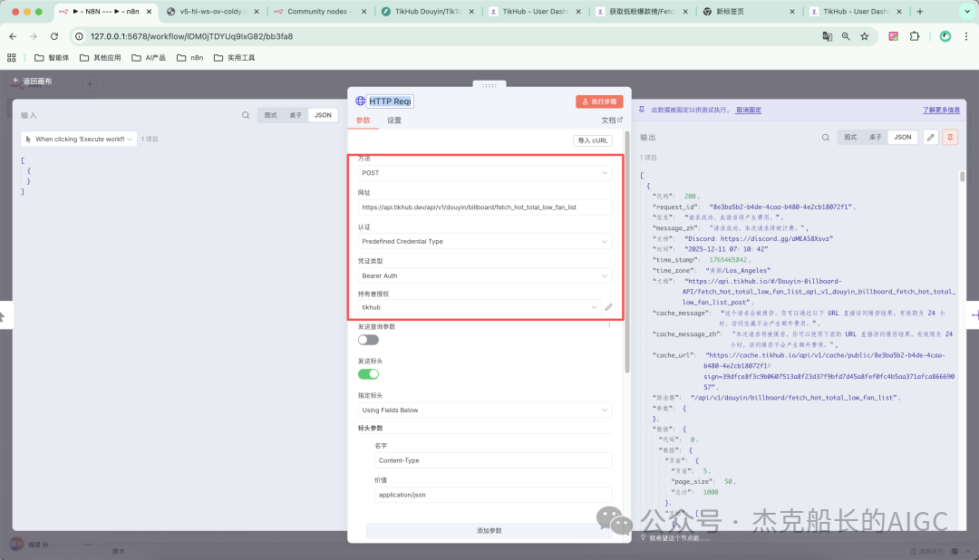Open the 实用工具 bookmarks folder

234,57
